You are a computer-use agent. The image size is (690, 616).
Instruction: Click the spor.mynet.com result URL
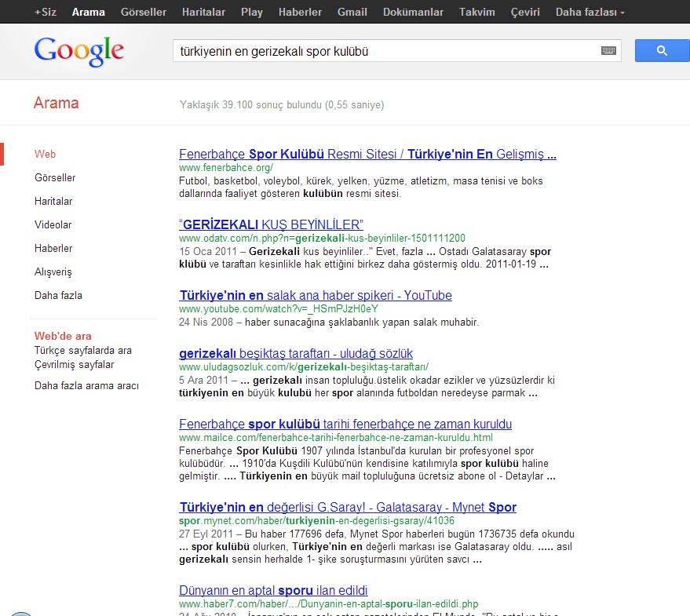(316, 520)
